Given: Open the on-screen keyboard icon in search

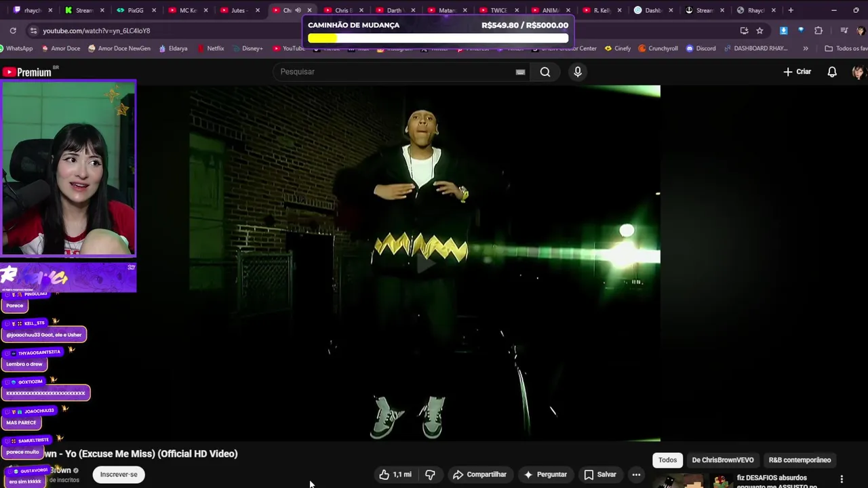Looking at the screenshot, I should [x=520, y=72].
